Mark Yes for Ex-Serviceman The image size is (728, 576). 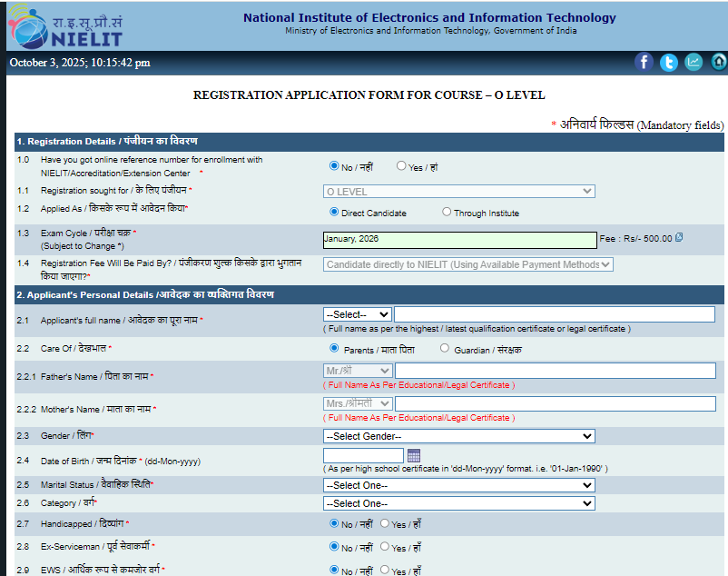click(x=385, y=547)
